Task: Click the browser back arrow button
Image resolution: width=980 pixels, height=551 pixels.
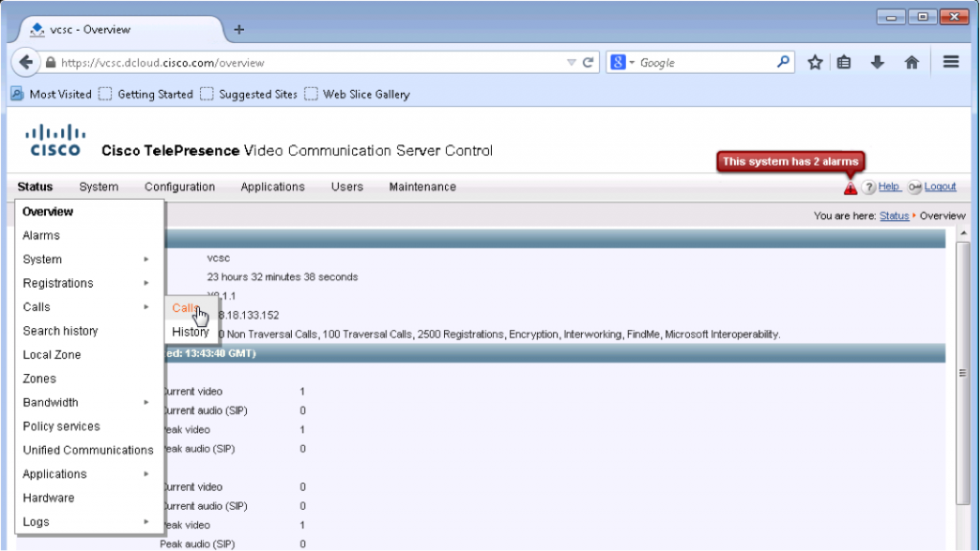Action: [x=26, y=62]
